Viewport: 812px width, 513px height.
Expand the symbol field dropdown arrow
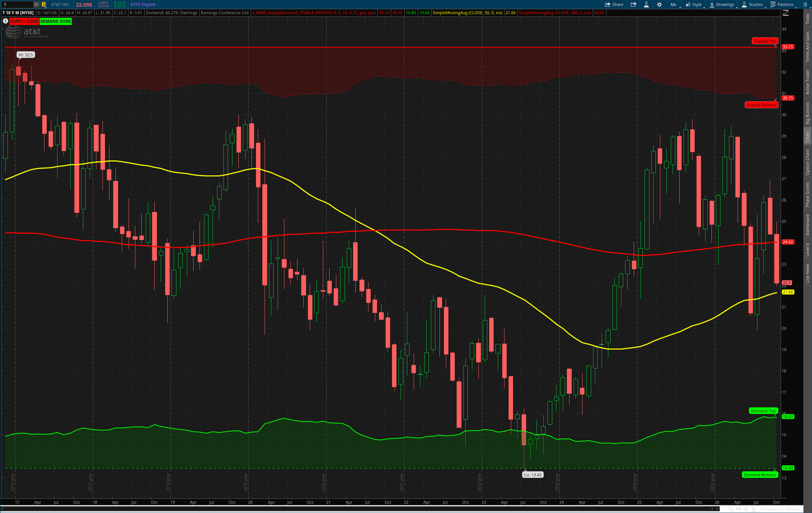pyautogui.click(x=36, y=5)
